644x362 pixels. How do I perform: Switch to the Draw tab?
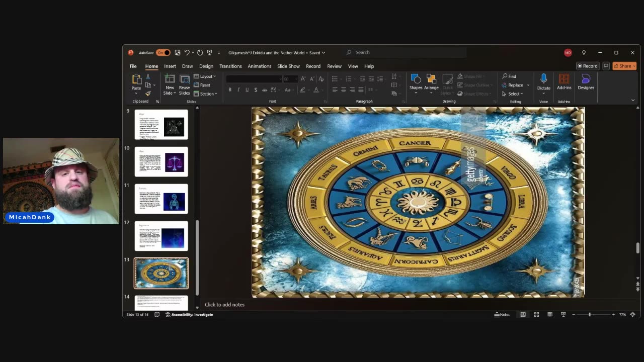[187, 66]
